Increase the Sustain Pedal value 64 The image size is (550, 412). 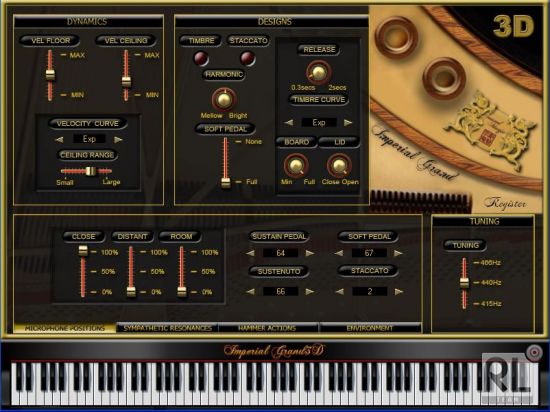point(310,253)
